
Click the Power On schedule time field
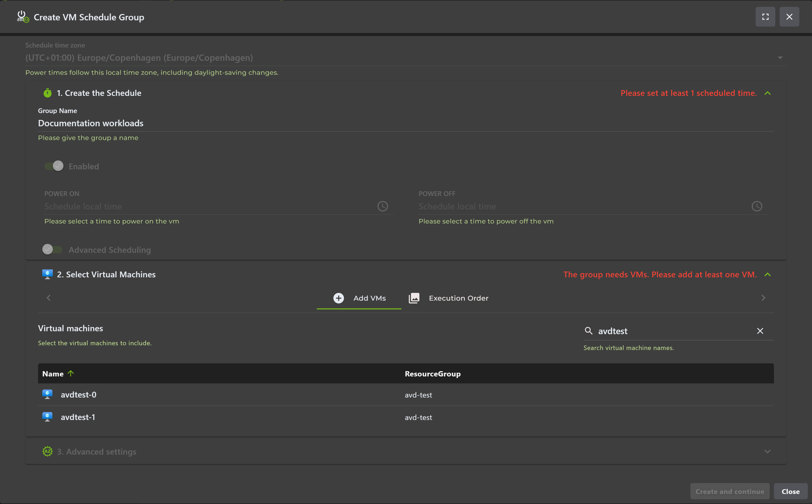click(218, 206)
